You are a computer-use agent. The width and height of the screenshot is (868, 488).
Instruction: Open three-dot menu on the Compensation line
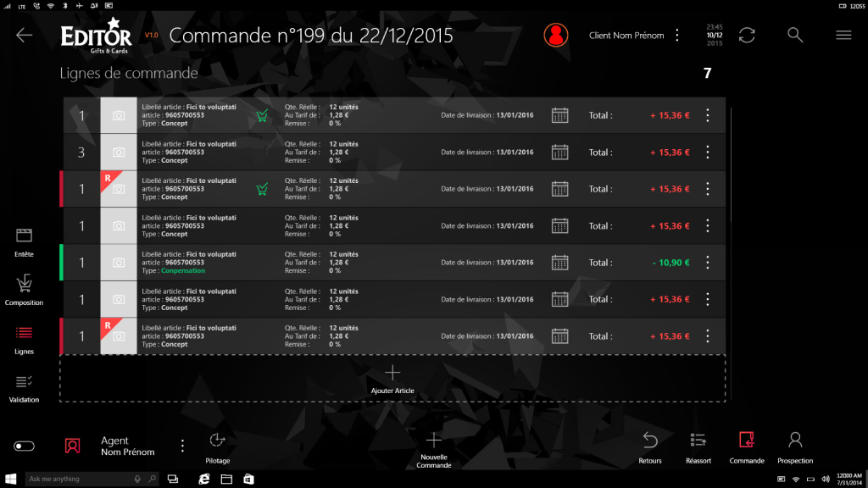[x=708, y=263]
